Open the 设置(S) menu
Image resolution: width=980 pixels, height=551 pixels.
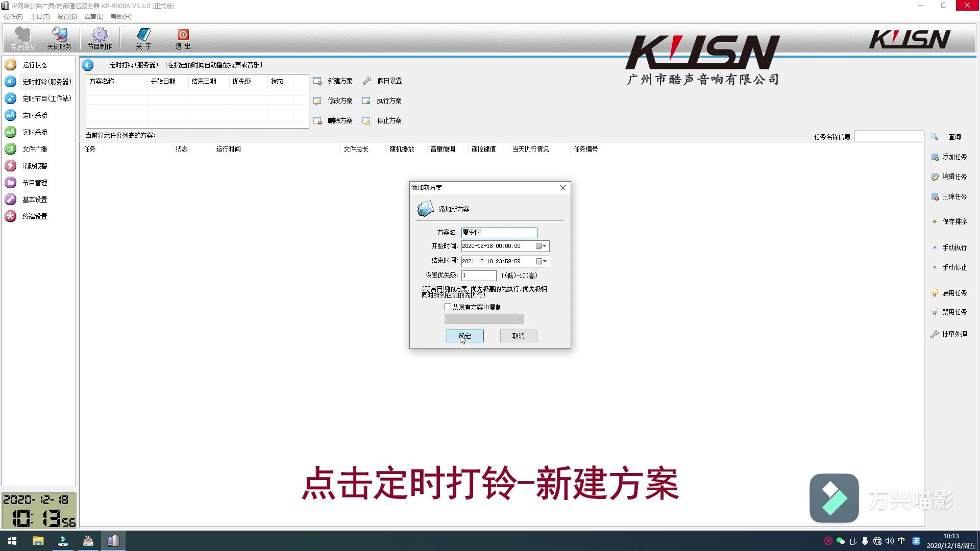coord(67,17)
